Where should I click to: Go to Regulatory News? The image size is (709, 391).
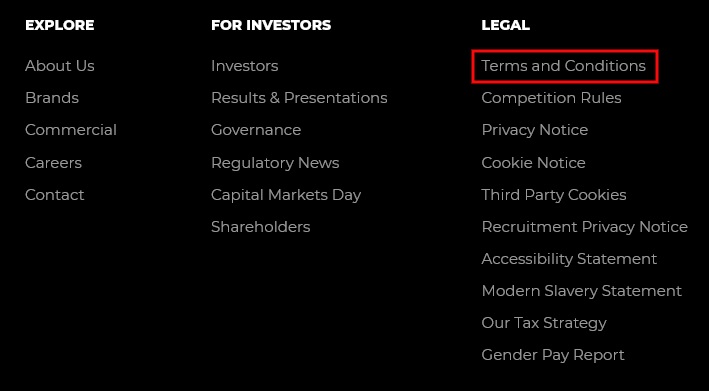tap(275, 163)
